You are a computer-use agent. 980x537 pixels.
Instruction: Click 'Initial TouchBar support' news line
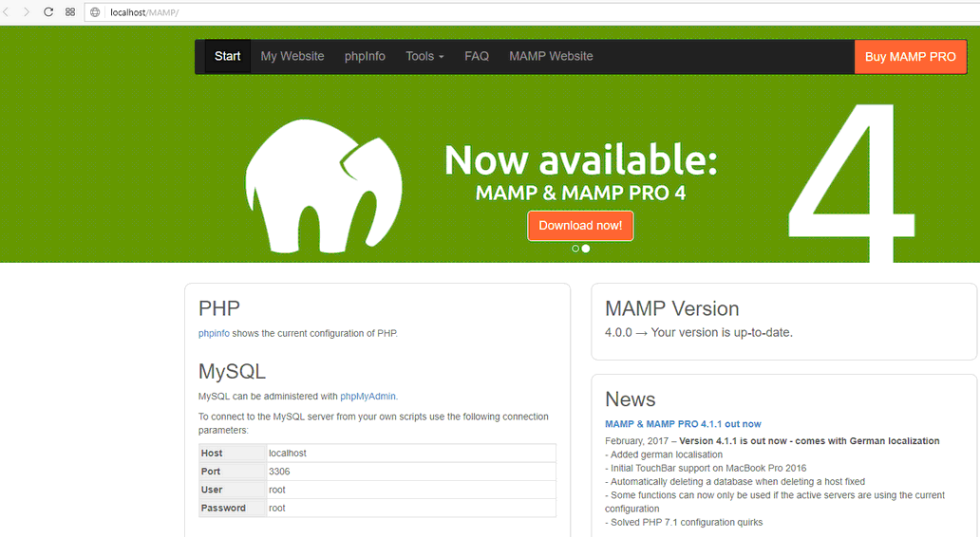pos(706,469)
